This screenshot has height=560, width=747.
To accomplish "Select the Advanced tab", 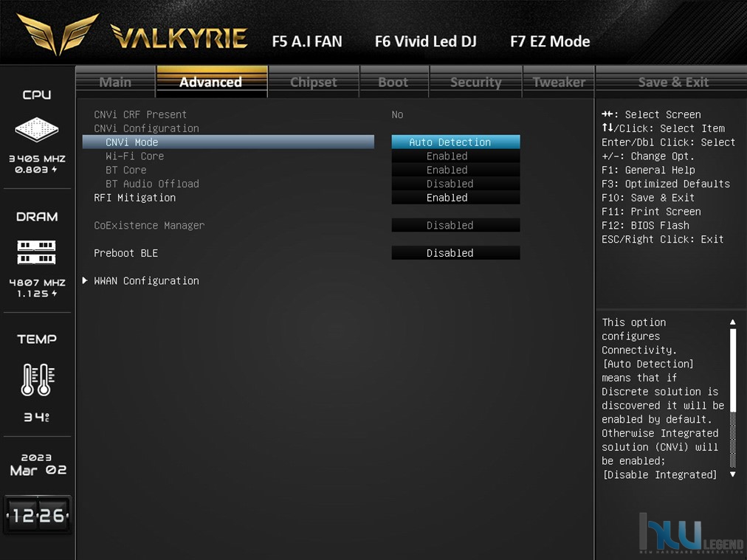I will pyautogui.click(x=212, y=82).
